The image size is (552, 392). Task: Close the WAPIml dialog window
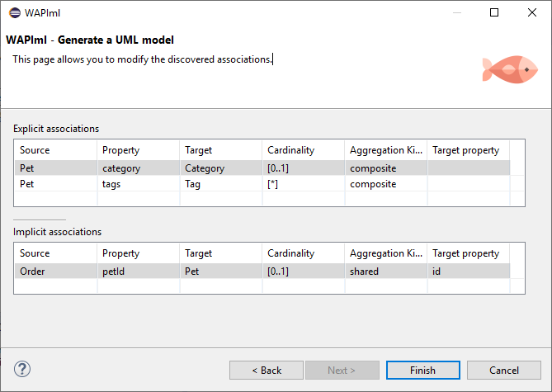click(532, 12)
